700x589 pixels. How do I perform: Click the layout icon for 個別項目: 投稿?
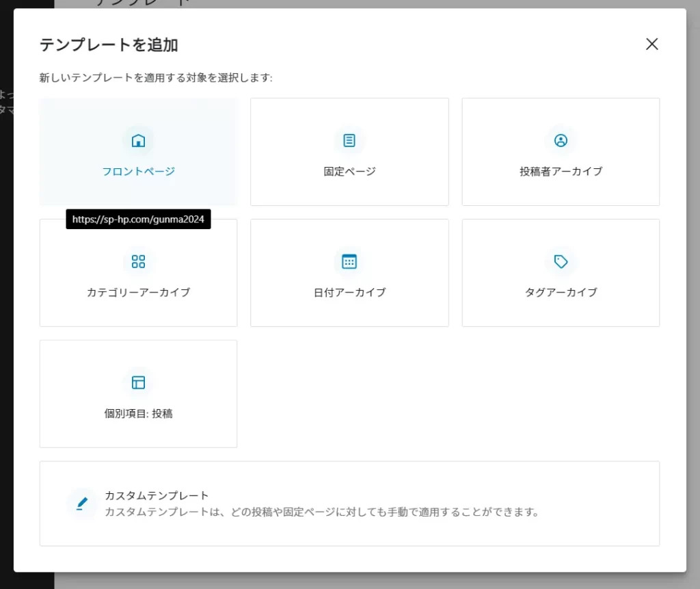[x=138, y=382]
